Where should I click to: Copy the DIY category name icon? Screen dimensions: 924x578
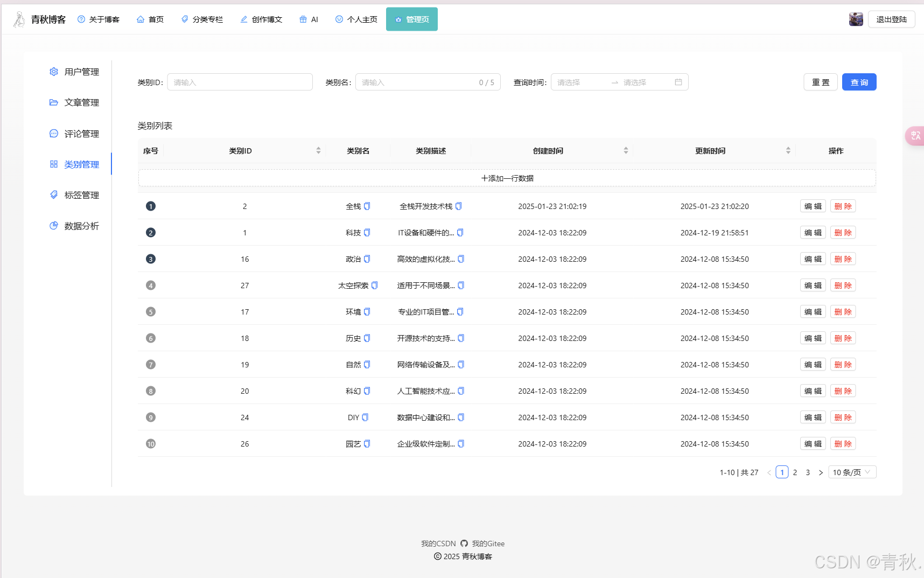[365, 417]
